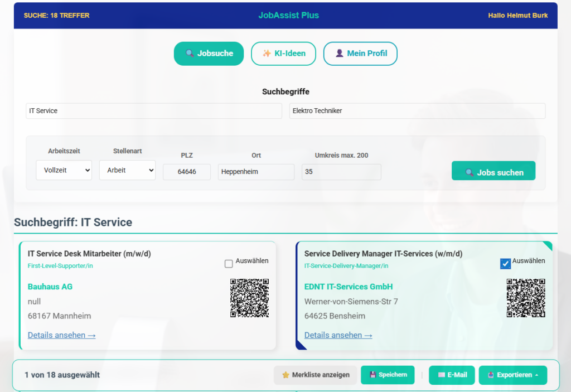This screenshot has height=392, width=571.
Task: Click the Elektro Techniker search term field
Action: pos(417,111)
